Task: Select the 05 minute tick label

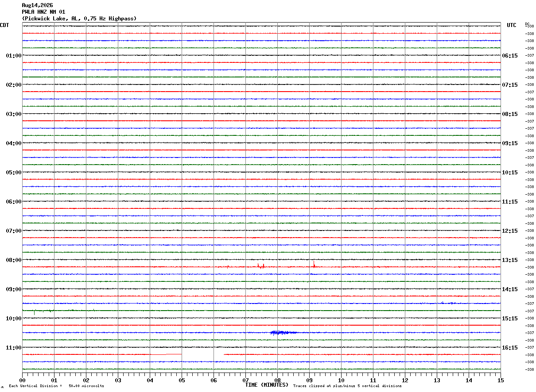Action: pyautogui.click(x=182, y=380)
